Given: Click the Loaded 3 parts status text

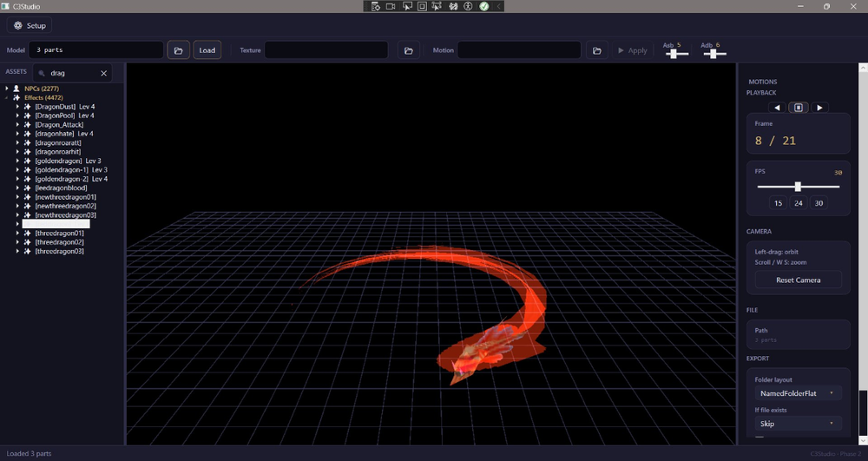Looking at the screenshot, I should [29, 453].
